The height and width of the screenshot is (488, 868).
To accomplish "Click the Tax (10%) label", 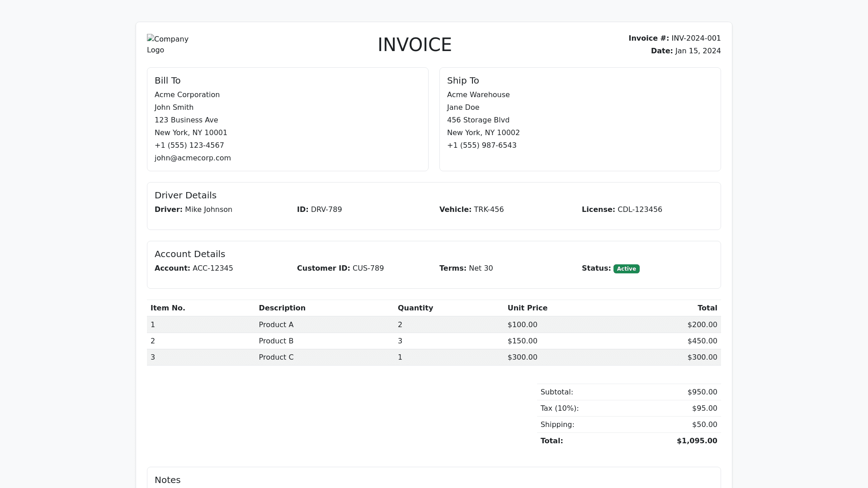I will (559, 408).
